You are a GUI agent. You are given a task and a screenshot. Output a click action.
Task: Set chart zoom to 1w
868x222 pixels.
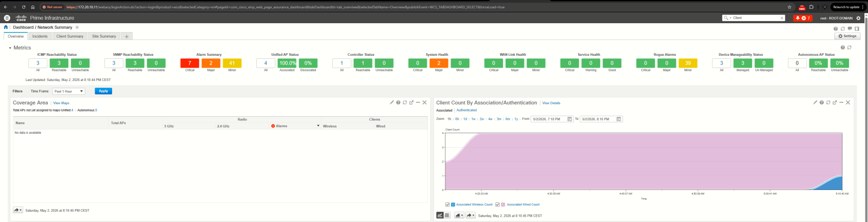[x=473, y=119]
